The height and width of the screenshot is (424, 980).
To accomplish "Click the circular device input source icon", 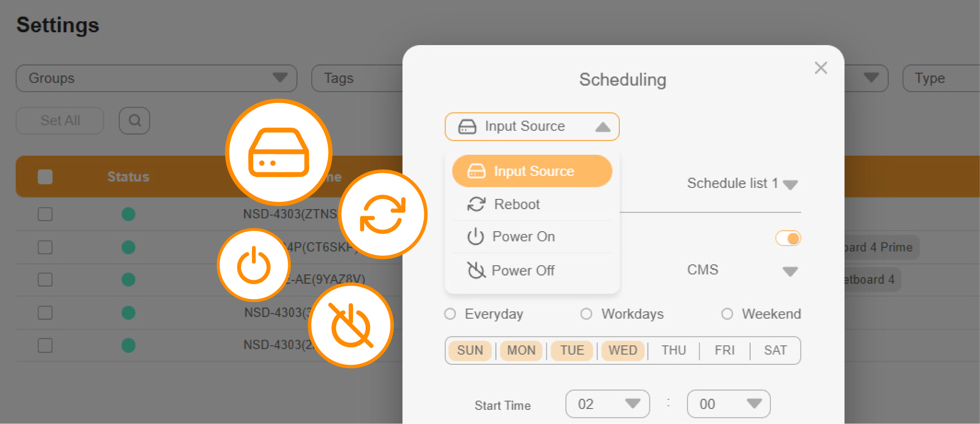I will point(278,152).
